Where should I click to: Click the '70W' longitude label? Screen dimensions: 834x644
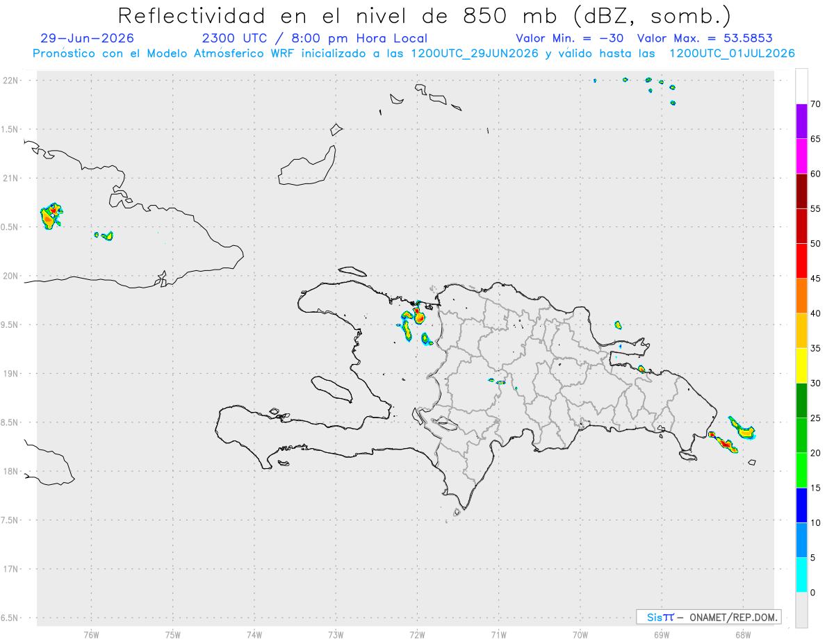point(580,635)
